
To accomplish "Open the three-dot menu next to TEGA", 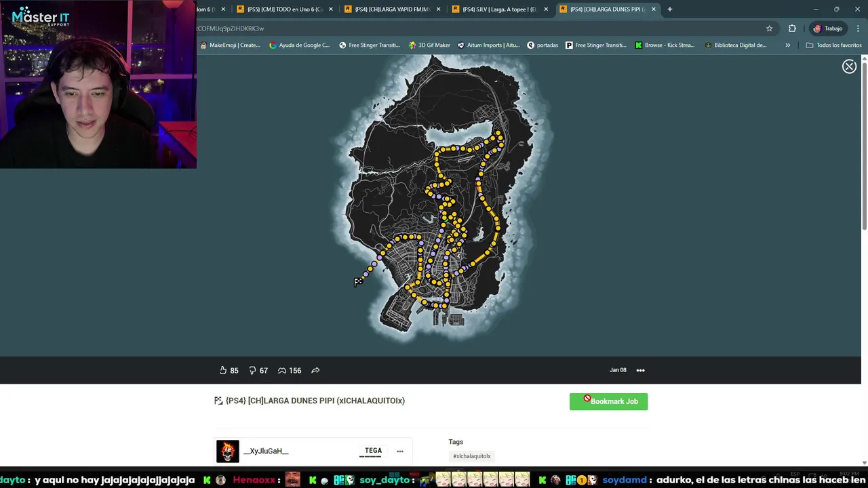I will 400,451.
